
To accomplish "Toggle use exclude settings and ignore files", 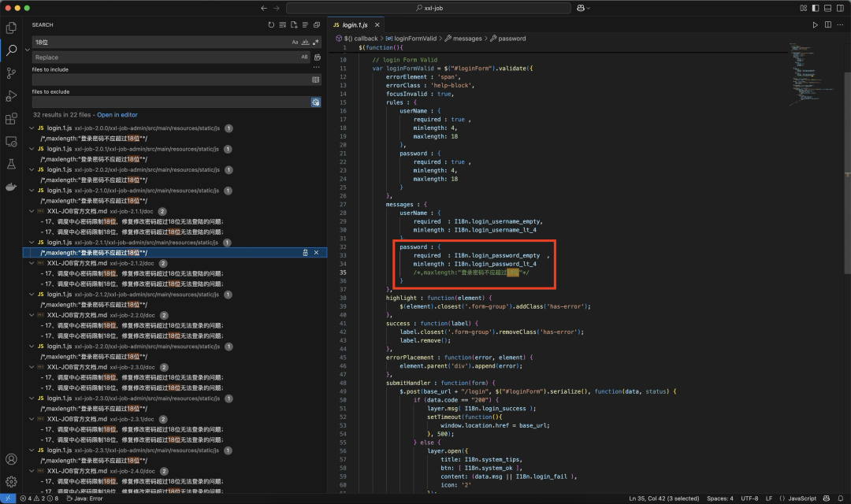I will tap(315, 102).
